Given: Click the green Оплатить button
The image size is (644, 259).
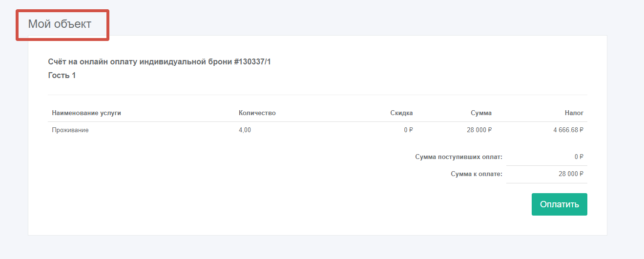Looking at the screenshot, I should (559, 204).
